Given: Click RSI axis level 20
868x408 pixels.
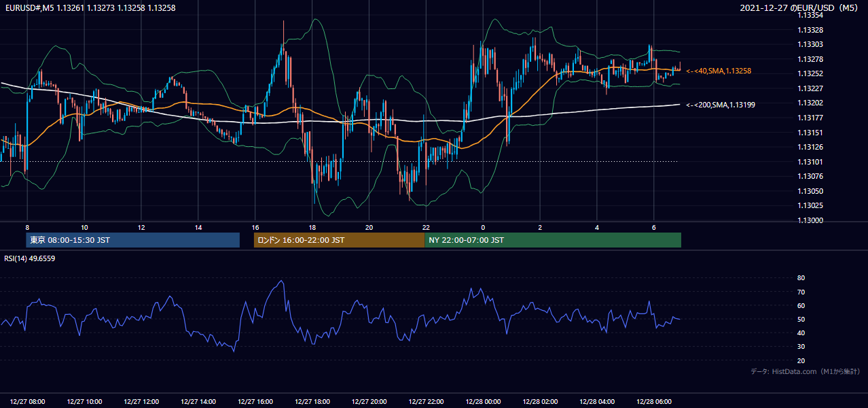Looking at the screenshot, I should 801,361.
